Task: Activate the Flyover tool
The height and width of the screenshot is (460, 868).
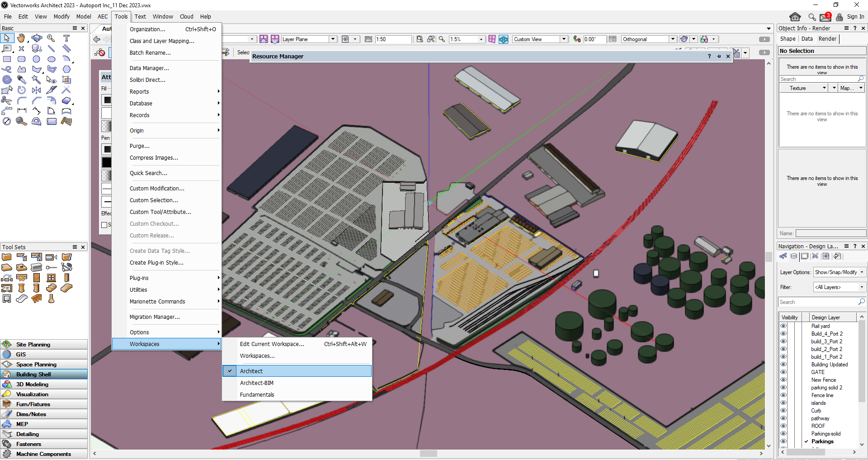Action: [37, 38]
